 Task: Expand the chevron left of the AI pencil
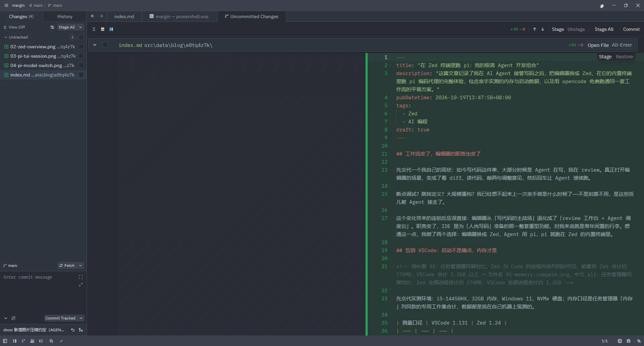(6, 318)
